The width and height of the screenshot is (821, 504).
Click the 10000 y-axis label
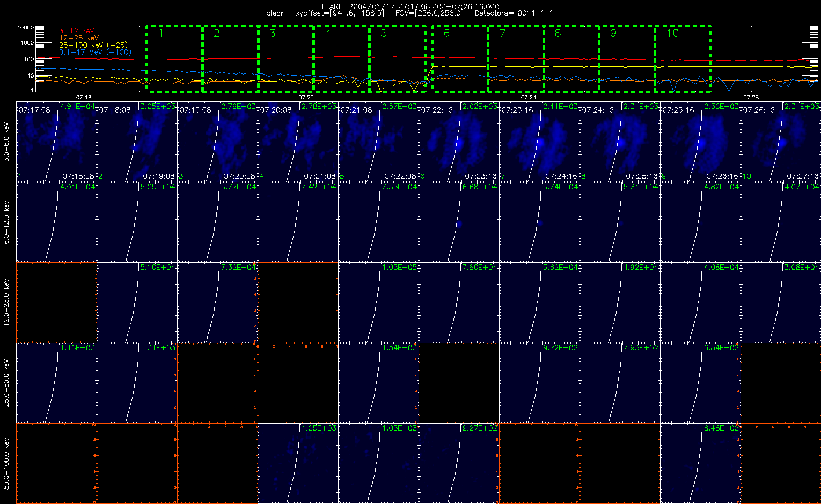click(26, 27)
